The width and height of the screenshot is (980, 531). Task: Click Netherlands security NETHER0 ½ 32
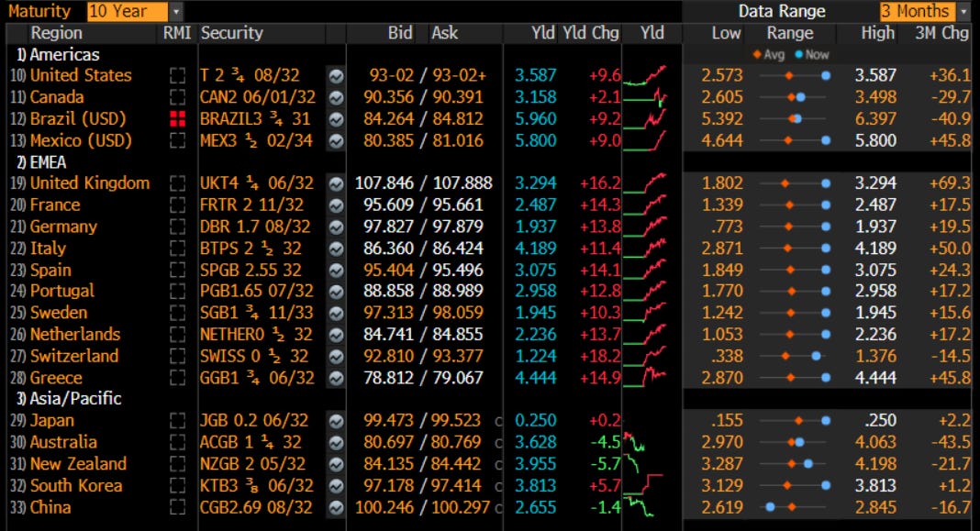pos(256,335)
